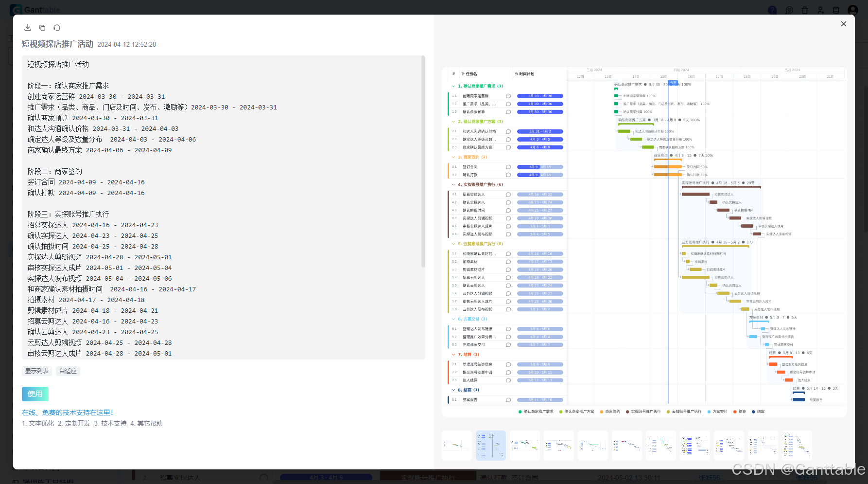Open the user avatar menu

(853, 10)
